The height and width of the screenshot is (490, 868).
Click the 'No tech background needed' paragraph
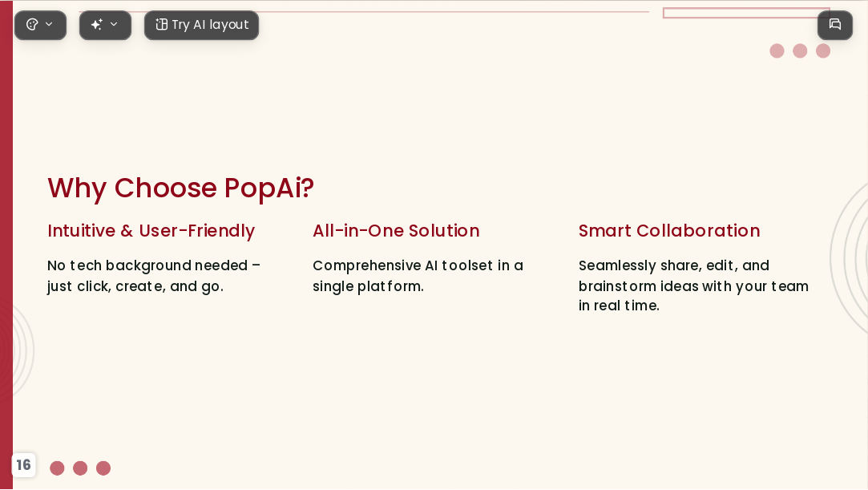point(154,276)
